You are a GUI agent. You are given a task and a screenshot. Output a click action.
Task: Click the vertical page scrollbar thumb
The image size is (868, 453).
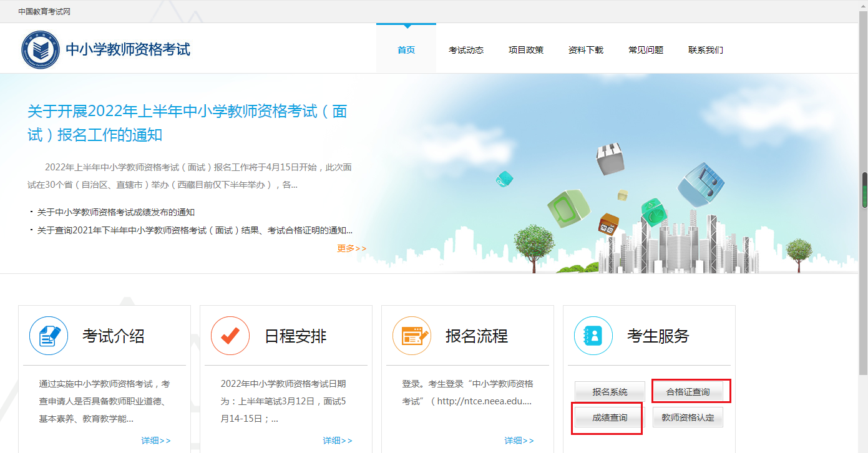click(x=864, y=190)
